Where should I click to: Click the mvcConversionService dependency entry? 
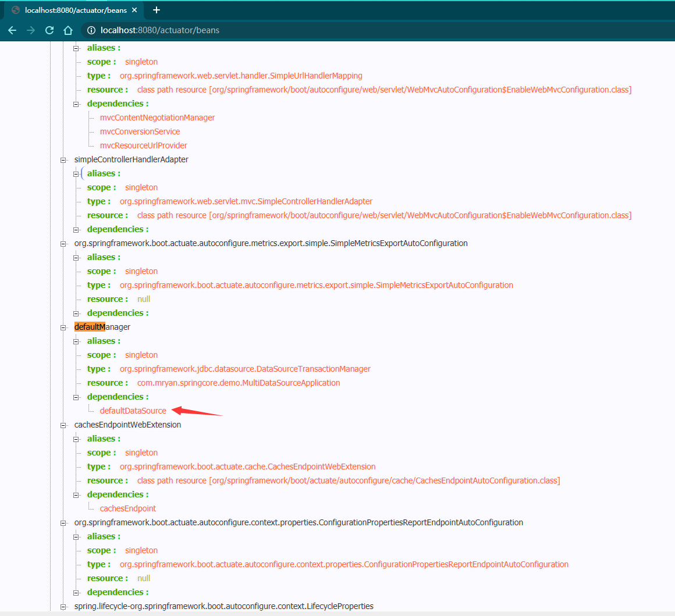coord(140,131)
